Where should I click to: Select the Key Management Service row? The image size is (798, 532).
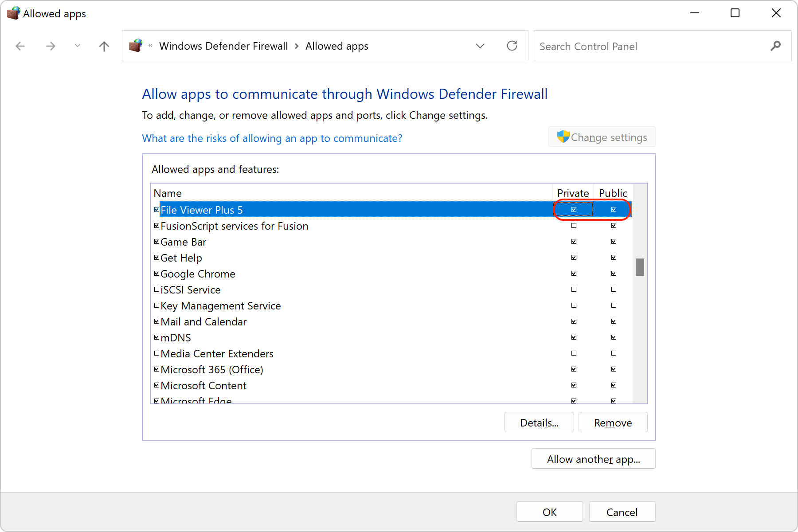pyautogui.click(x=391, y=306)
